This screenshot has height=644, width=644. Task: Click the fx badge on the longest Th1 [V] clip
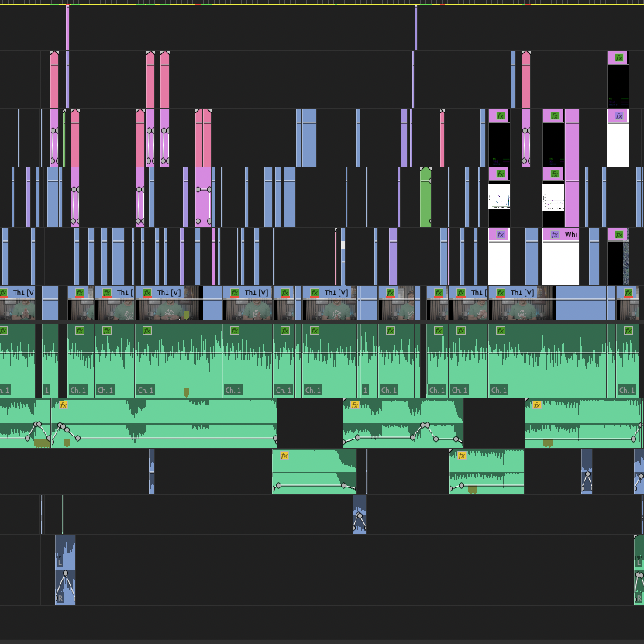point(146,293)
